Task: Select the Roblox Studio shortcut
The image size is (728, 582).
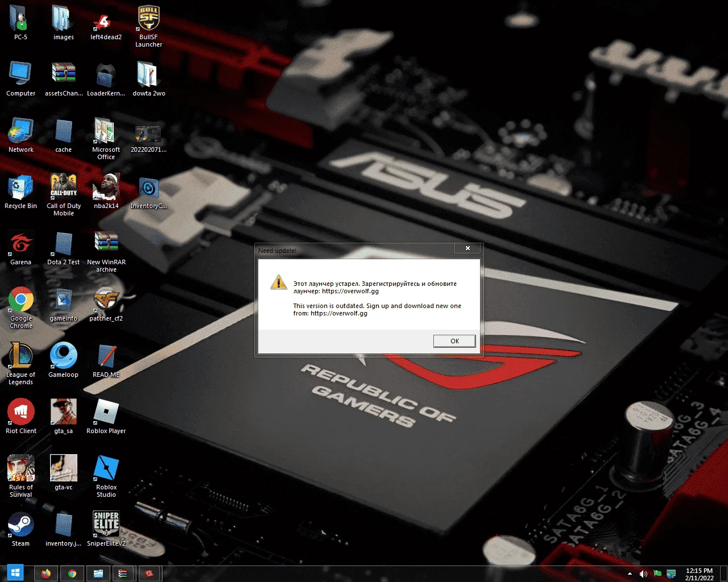Action: [106, 476]
